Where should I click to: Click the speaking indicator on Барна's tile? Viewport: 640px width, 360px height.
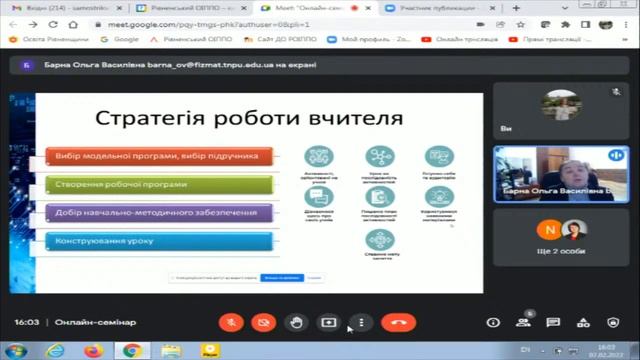[x=616, y=155]
